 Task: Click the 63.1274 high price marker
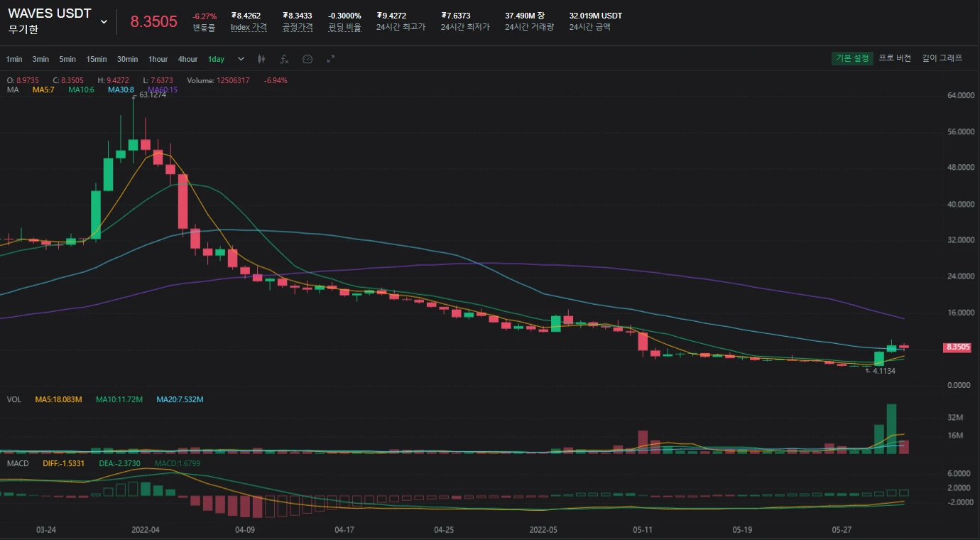(x=152, y=95)
